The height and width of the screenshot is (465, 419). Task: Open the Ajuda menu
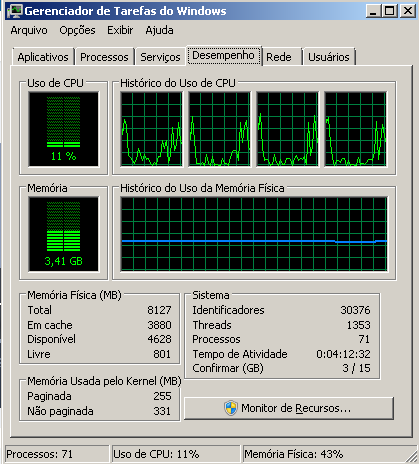[159, 30]
